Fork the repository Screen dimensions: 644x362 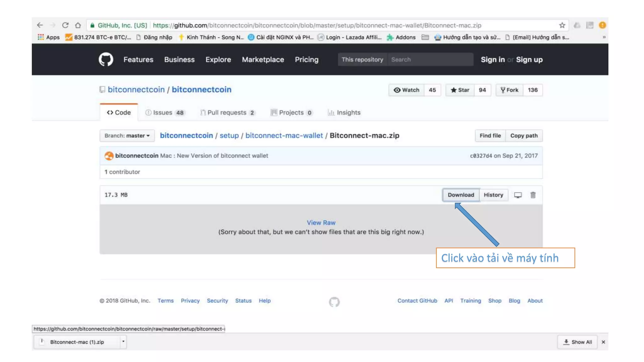pyautogui.click(x=509, y=90)
